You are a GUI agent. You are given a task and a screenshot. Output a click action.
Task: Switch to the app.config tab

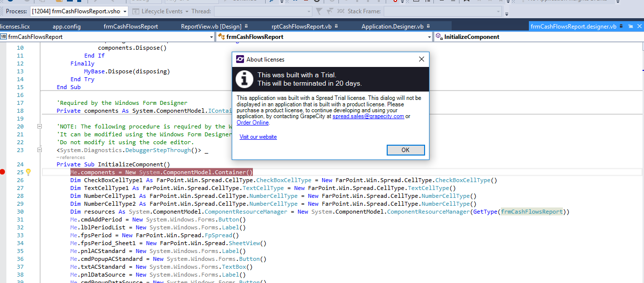click(66, 26)
